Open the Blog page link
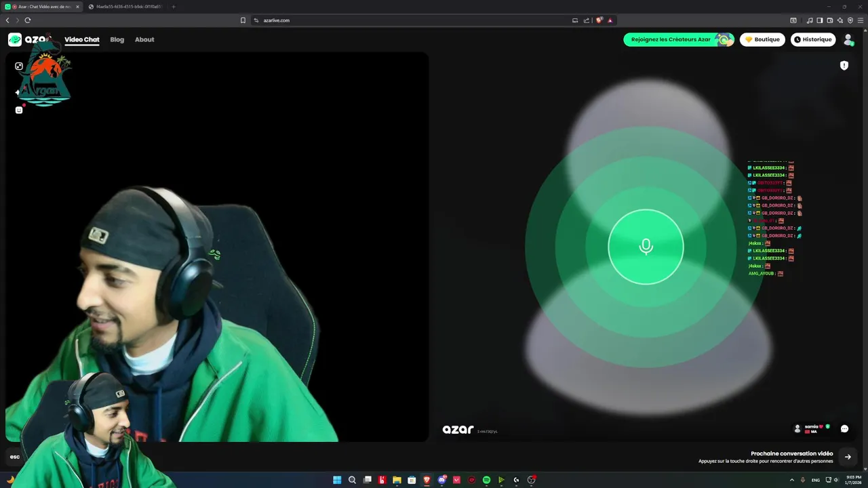 pyautogui.click(x=117, y=39)
